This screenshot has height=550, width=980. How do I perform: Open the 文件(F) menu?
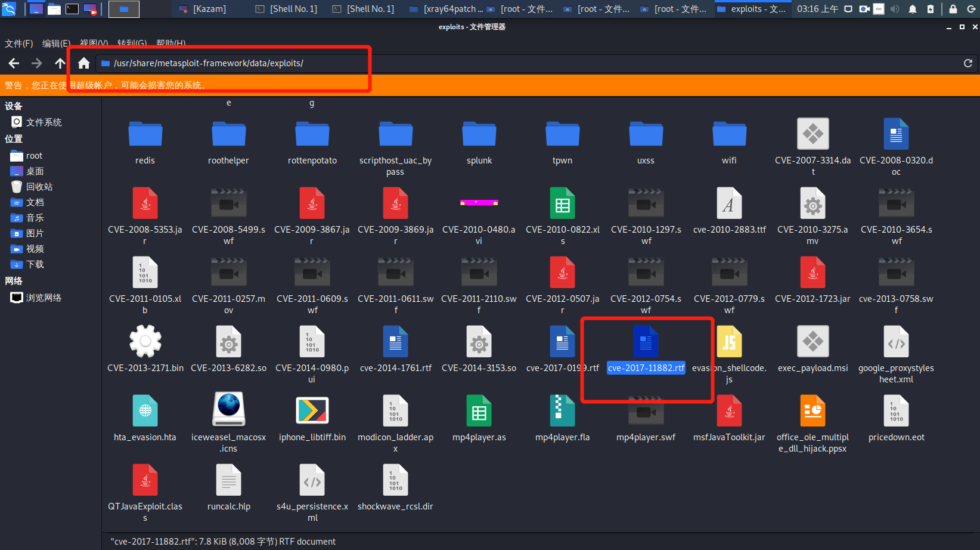(19, 44)
